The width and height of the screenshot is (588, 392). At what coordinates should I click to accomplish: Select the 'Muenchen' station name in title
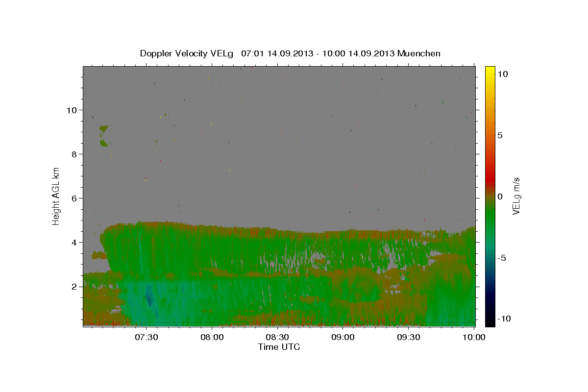(x=419, y=53)
